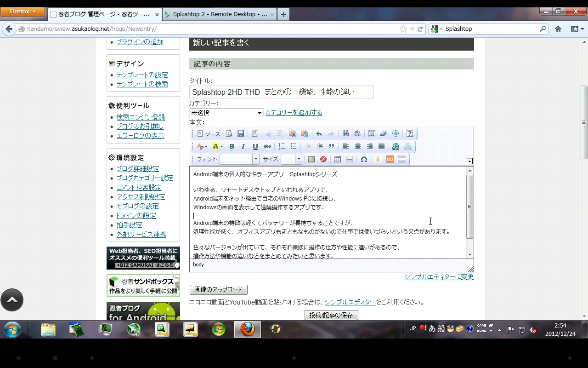Insert a horizontal line

[x=349, y=160]
